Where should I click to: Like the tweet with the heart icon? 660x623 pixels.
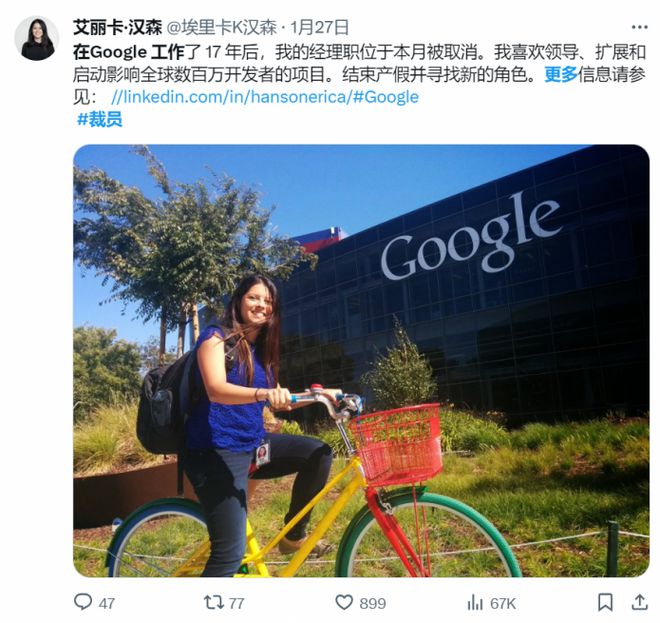point(344,602)
